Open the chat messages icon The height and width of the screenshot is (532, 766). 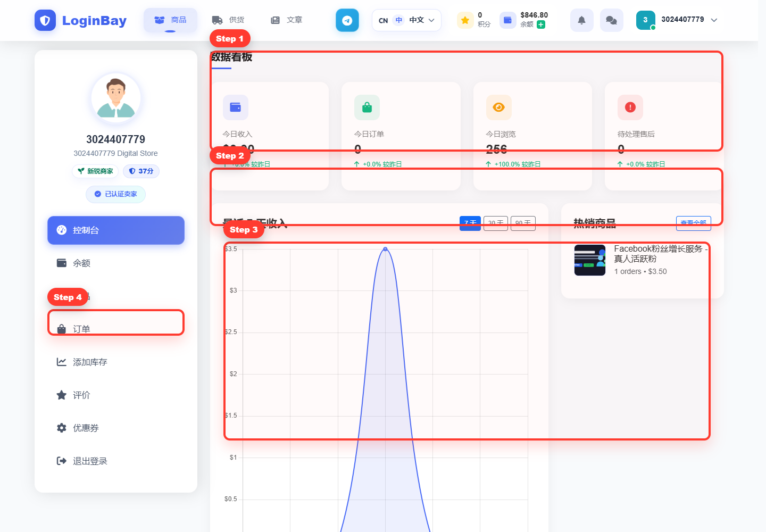611,20
